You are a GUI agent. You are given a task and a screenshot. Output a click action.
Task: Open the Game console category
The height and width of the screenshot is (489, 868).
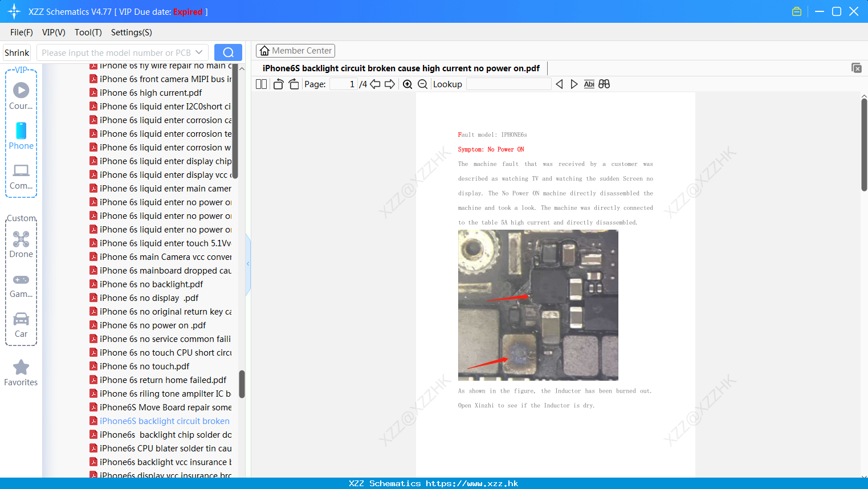pos(21,286)
